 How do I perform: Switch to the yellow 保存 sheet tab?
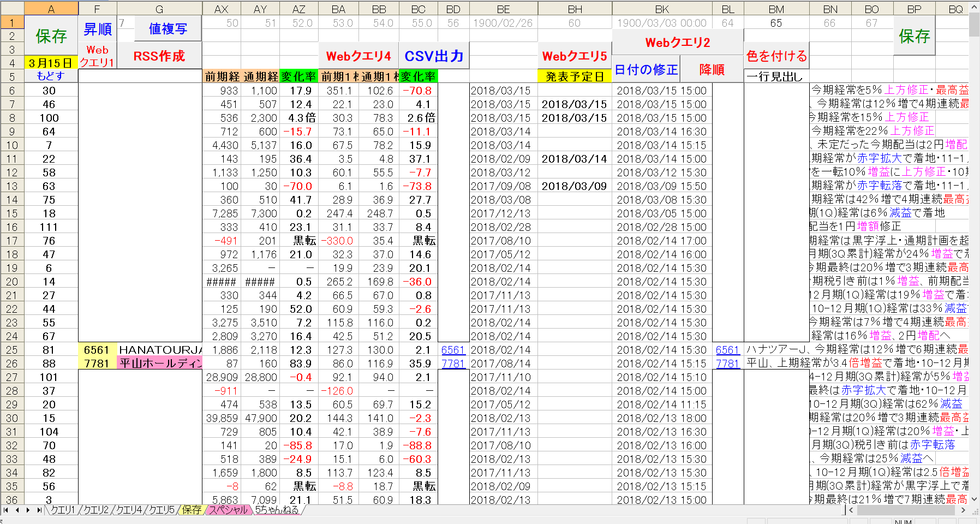[192, 510]
